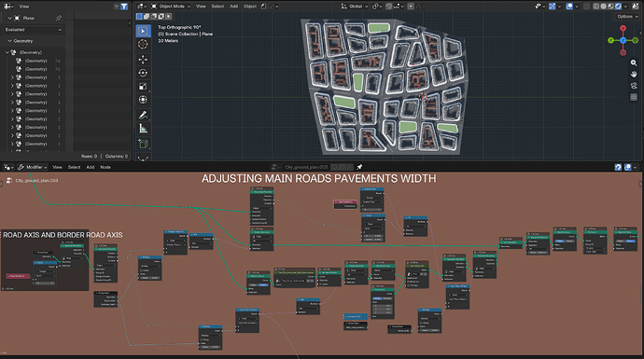644x359 pixels.
Task: Click the red X axis on navigation gizmo
Action: coord(623,28)
